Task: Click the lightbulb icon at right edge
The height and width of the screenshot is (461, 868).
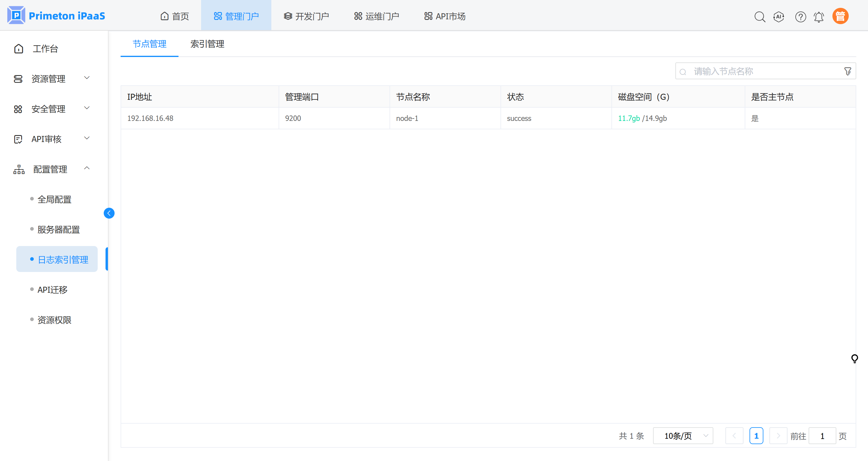Action: (x=854, y=358)
